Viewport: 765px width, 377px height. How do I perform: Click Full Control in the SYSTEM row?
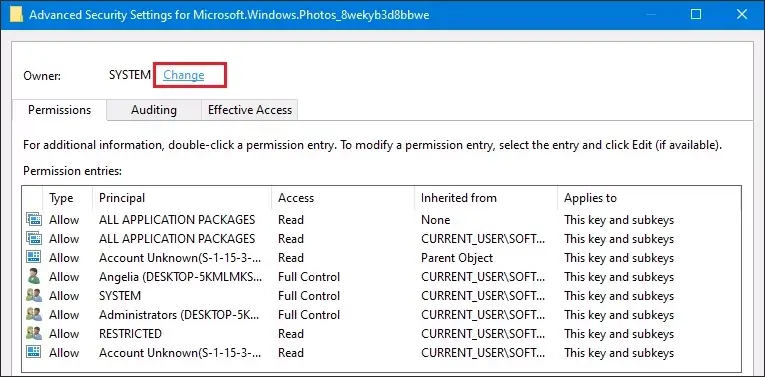tap(309, 296)
